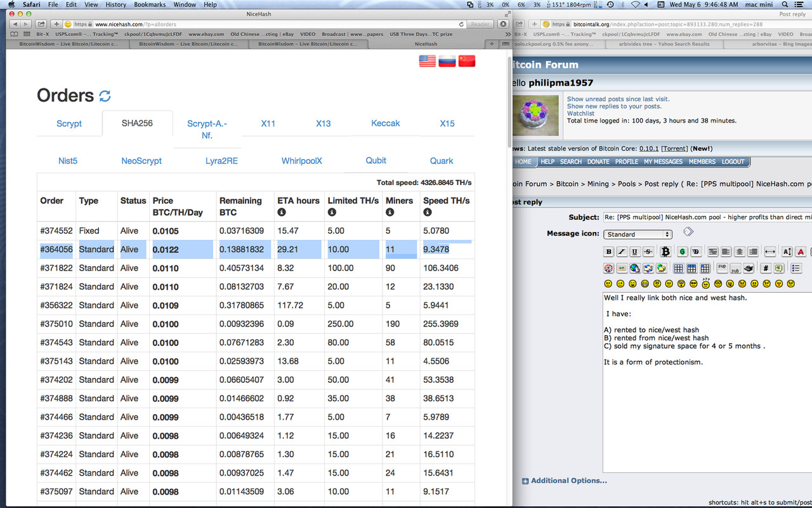Change font face with red A icon
The image size is (812, 508).
click(x=801, y=252)
